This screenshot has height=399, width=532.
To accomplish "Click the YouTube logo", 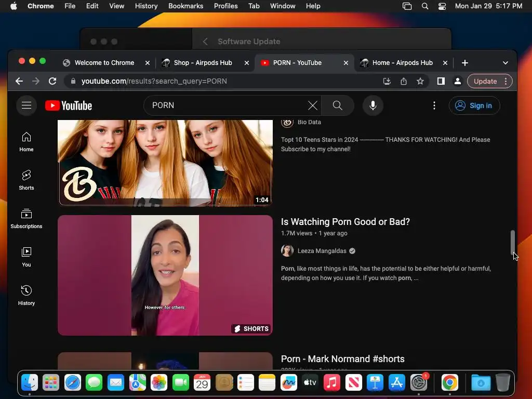I will point(69,105).
